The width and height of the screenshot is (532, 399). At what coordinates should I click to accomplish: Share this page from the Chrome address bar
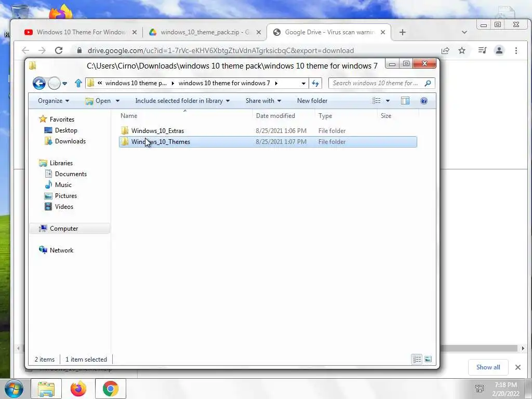445,50
